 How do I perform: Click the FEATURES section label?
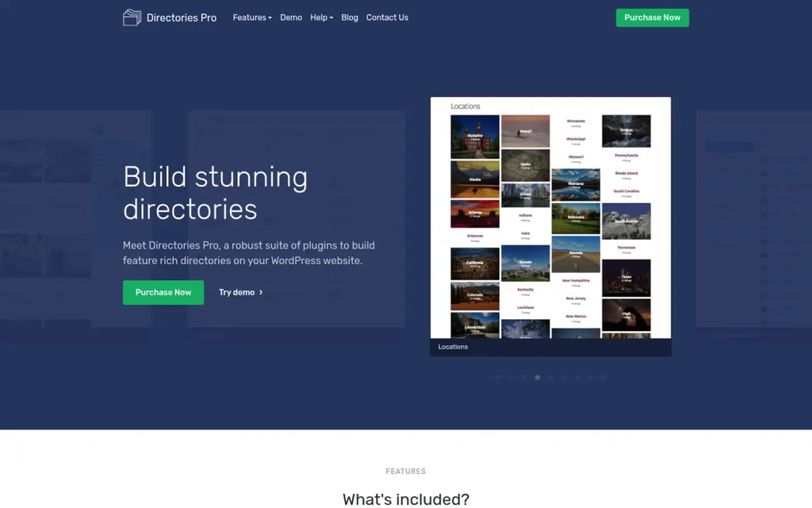[406, 471]
